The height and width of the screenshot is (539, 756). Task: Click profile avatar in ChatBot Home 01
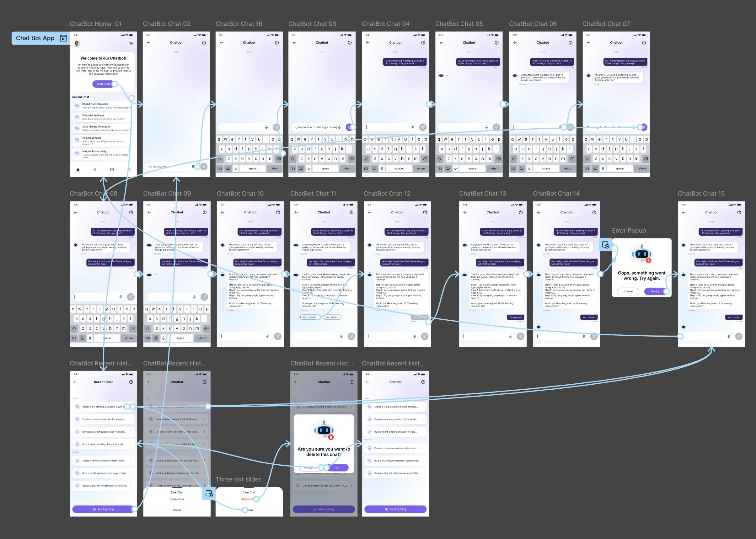click(77, 44)
